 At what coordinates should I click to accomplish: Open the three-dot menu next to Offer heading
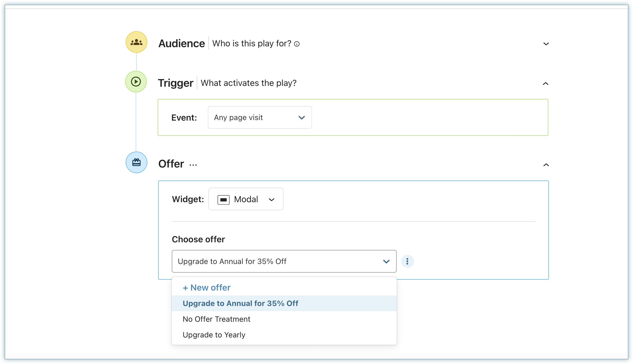click(193, 165)
